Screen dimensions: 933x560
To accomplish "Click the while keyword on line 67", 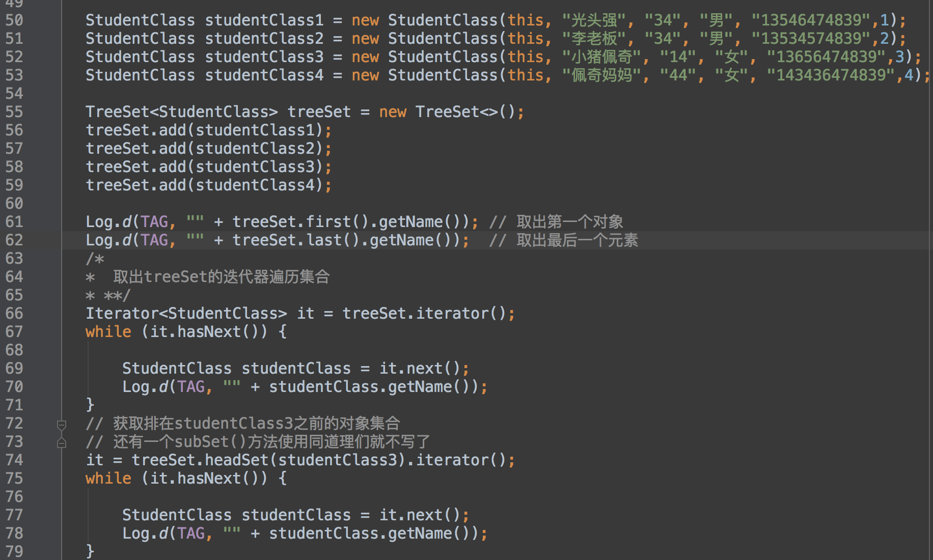I will (x=108, y=332).
